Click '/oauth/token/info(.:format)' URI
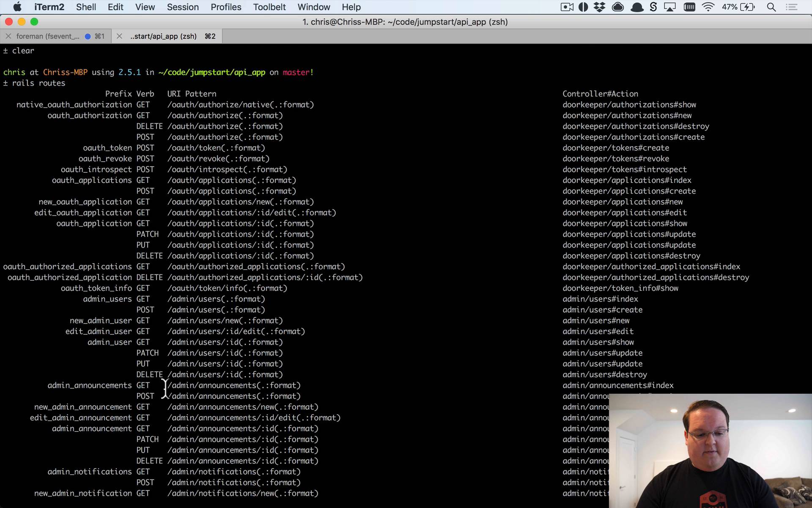 click(227, 288)
